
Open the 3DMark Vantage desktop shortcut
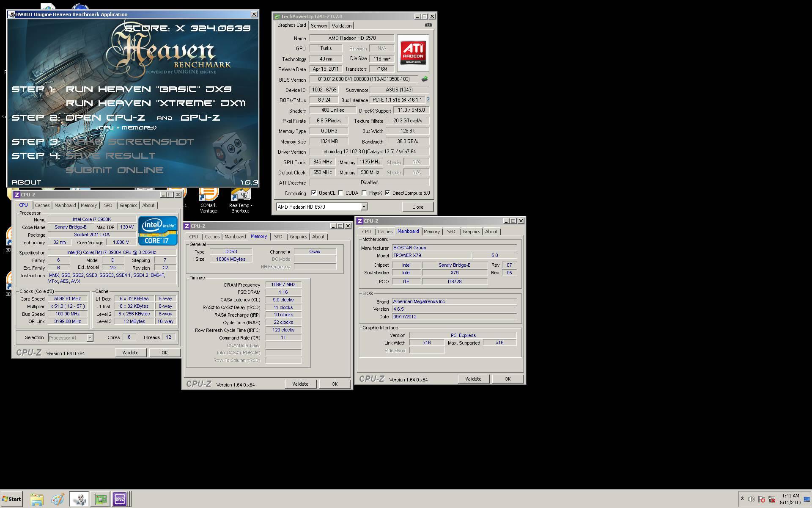[x=208, y=200]
